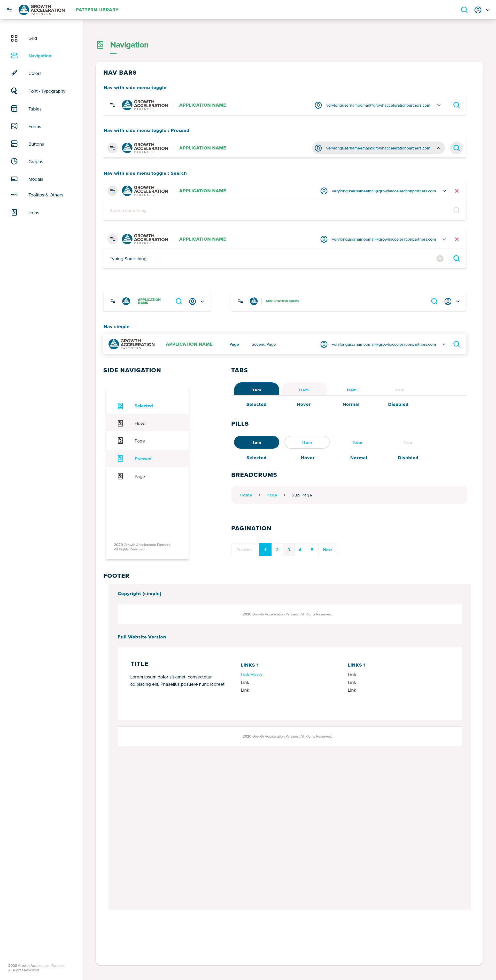Toggle side menu in first example nav bar
Viewport: 496px width, 980px height.
[113, 105]
